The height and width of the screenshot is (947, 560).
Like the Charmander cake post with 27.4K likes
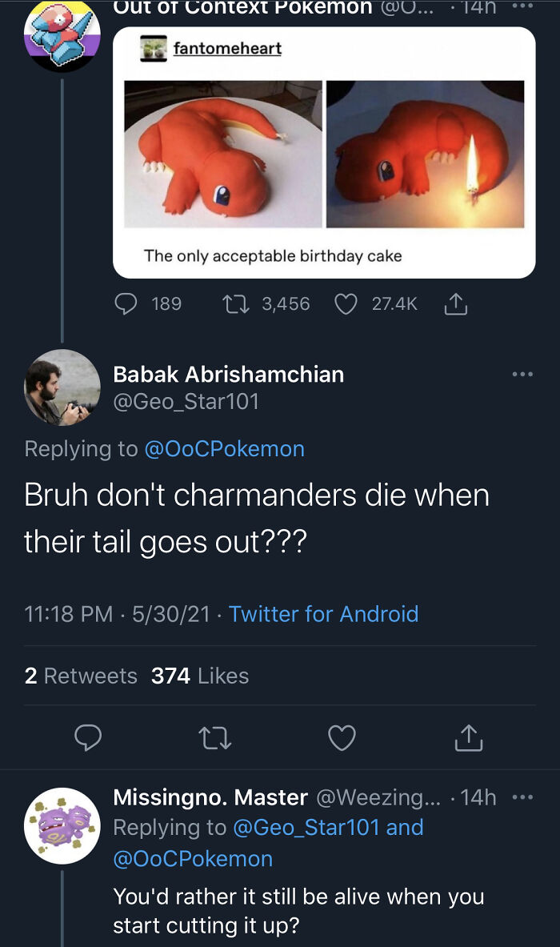346,303
